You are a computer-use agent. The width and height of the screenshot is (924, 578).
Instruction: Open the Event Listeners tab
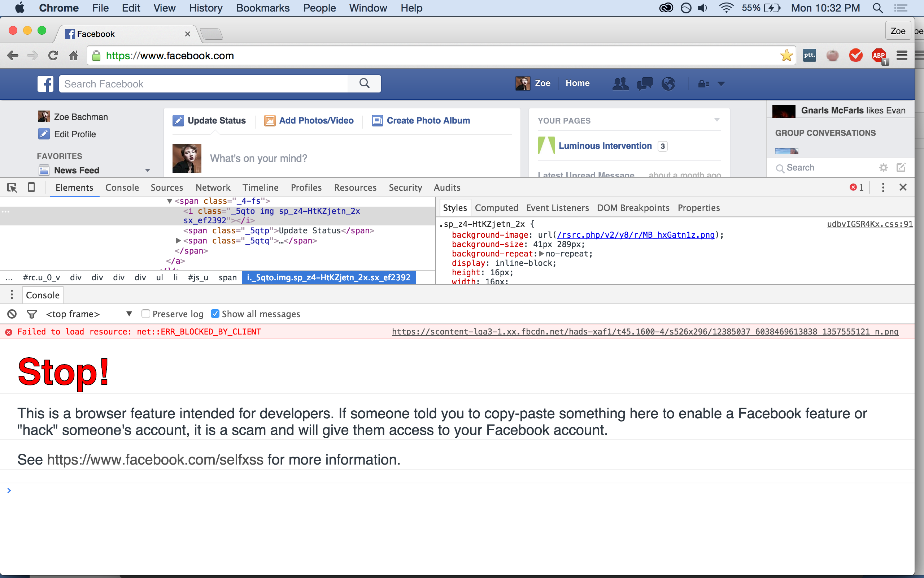[x=557, y=208]
